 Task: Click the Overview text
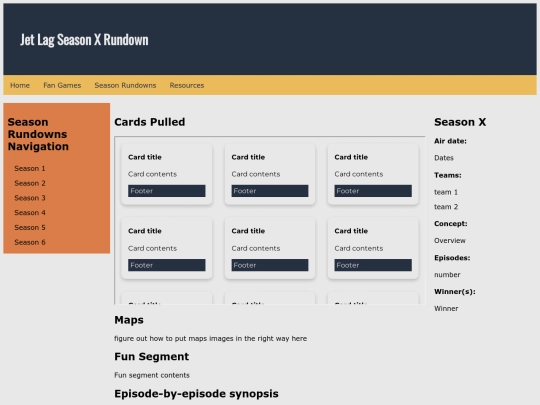(x=449, y=241)
